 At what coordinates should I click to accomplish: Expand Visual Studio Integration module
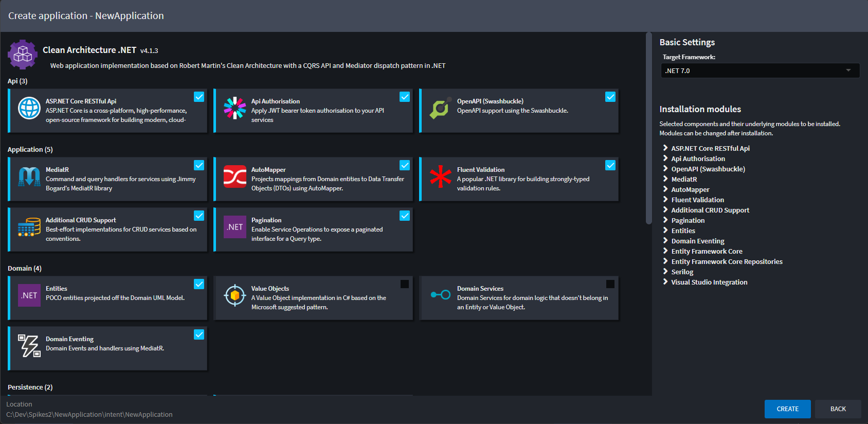(x=665, y=282)
